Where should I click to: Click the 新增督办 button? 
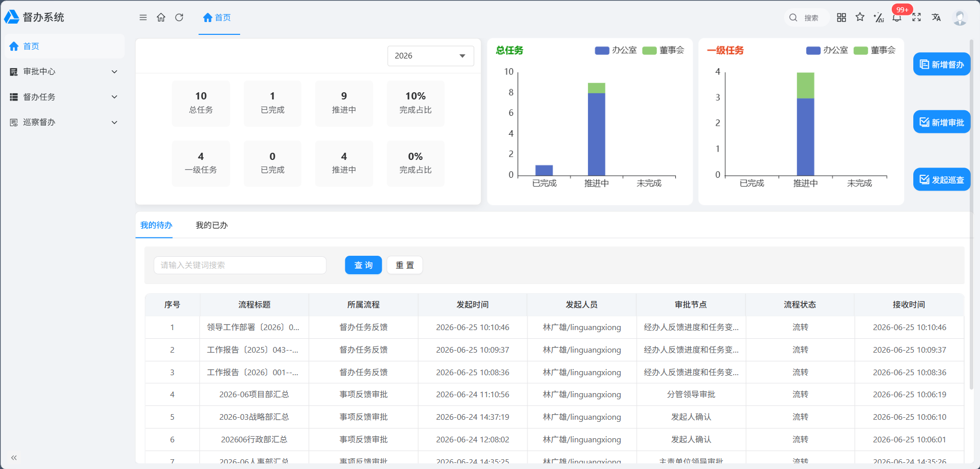click(942, 64)
